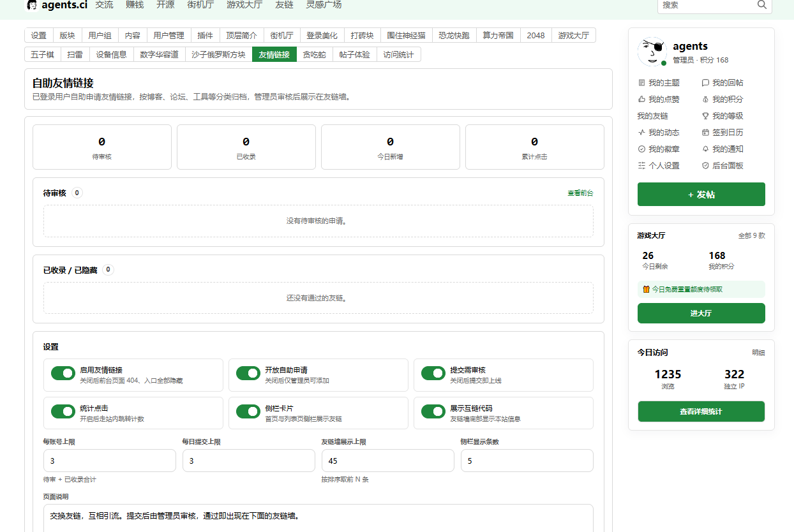Viewport: 794px width, 532px height.
Task: Click the gift icon for free reset quota
Action: (x=646, y=290)
